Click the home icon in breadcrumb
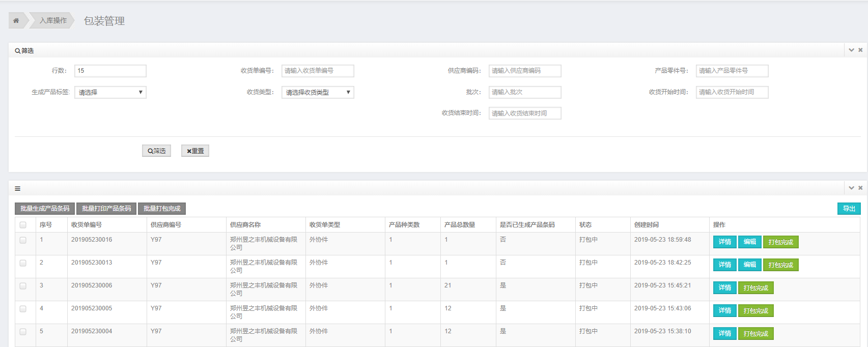Screen dimensions: 868x347 (x=16, y=20)
